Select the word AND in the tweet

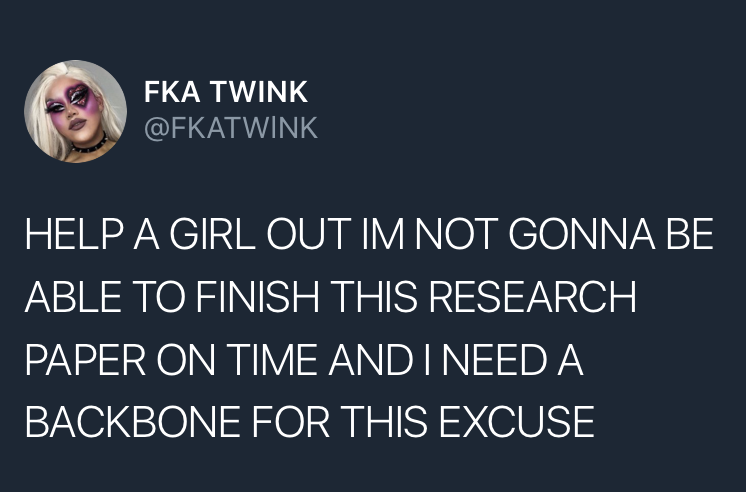369,360
